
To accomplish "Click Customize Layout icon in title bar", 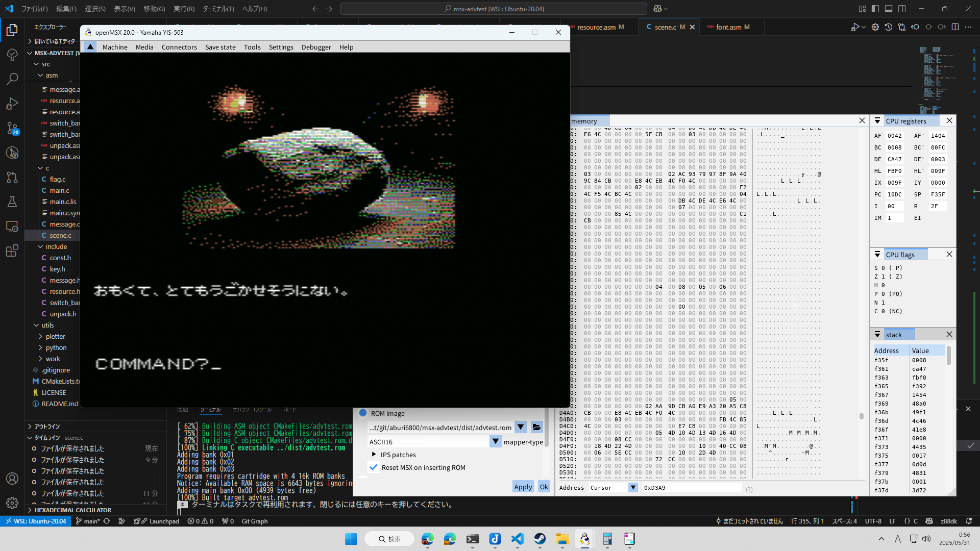I will click(x=862, y=9).
